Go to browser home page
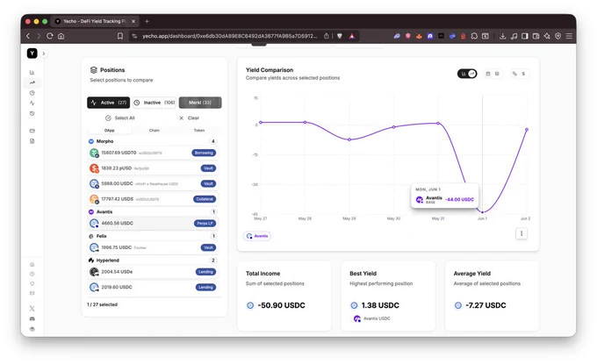 pos(61,36)
